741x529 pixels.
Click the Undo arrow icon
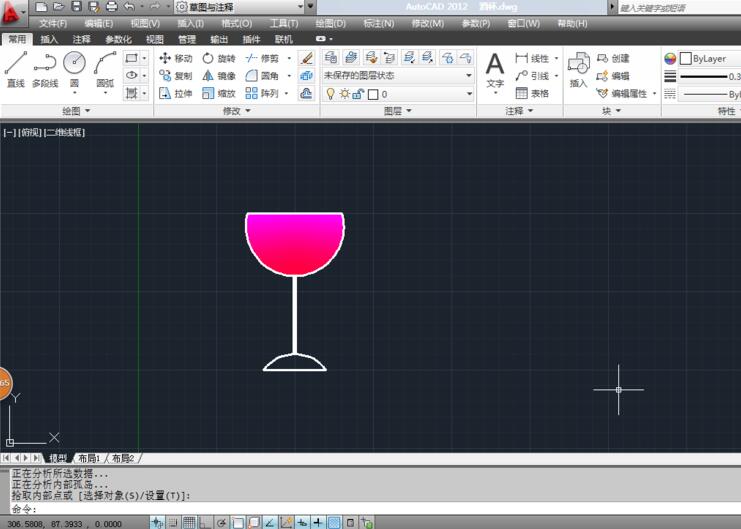point(129,7)
